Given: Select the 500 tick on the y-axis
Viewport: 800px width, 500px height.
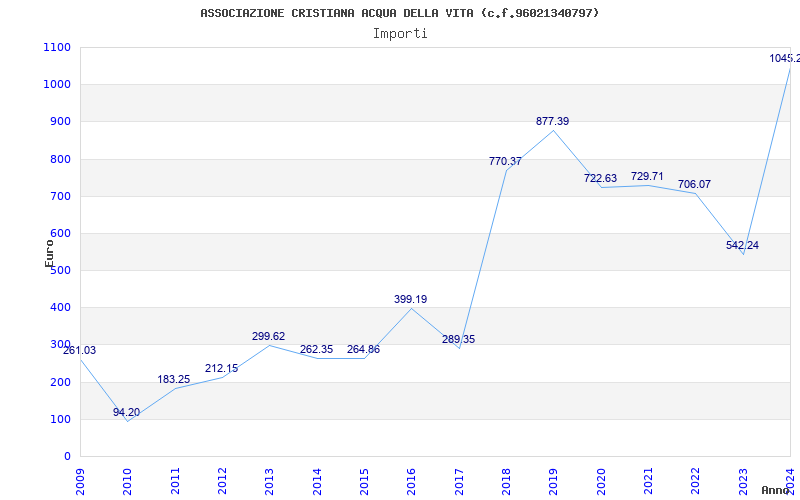Looking at the screenshot, I should [60, 271].
